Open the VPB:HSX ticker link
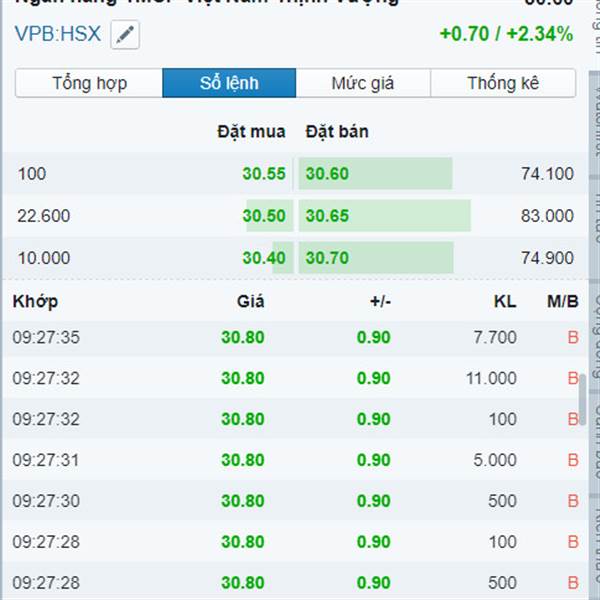This screenshot has width=600, height=600. (x=58, y=34)
